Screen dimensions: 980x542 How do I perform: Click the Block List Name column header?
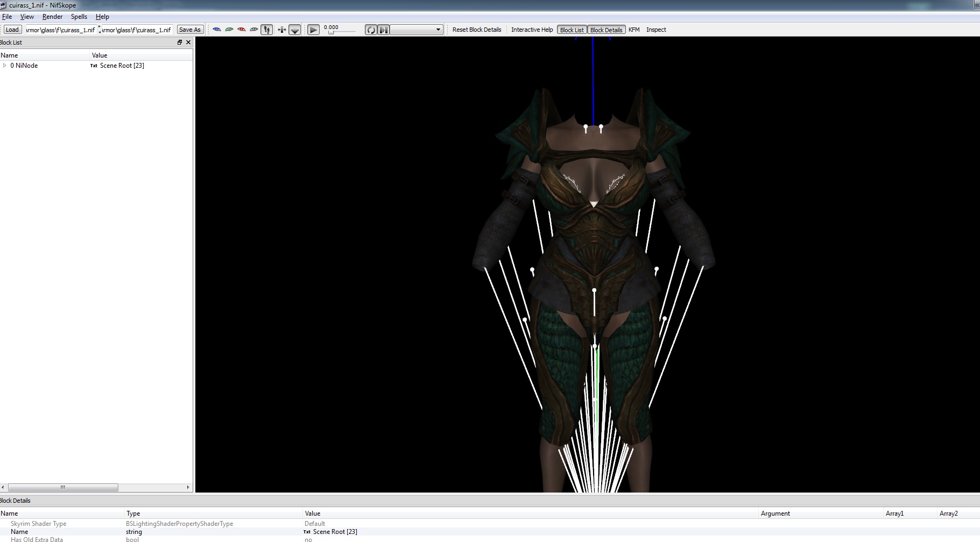coord(45,55)
